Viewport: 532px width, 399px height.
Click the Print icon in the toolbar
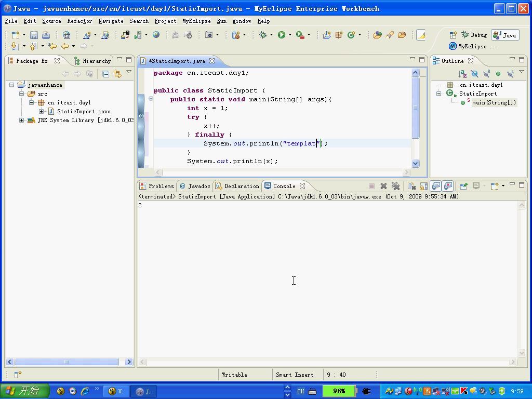pos(46,35)
